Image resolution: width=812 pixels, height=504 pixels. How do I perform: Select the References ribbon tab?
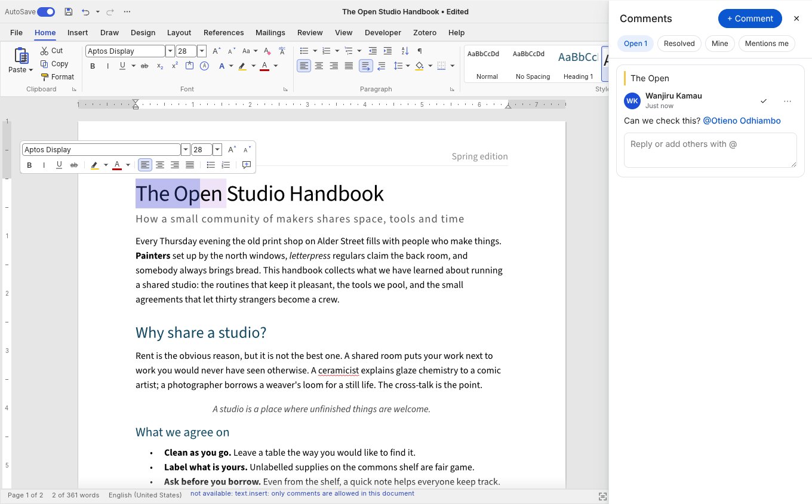coord(224,33)
